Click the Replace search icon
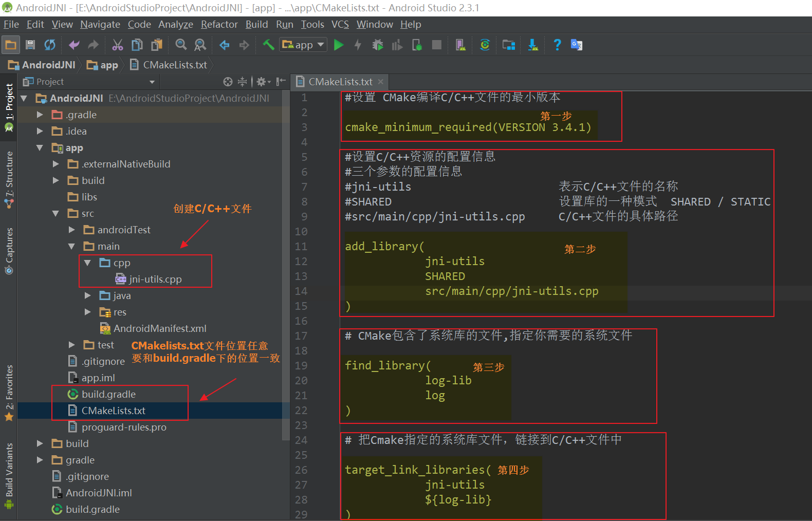812x521 pixels. 200,45
